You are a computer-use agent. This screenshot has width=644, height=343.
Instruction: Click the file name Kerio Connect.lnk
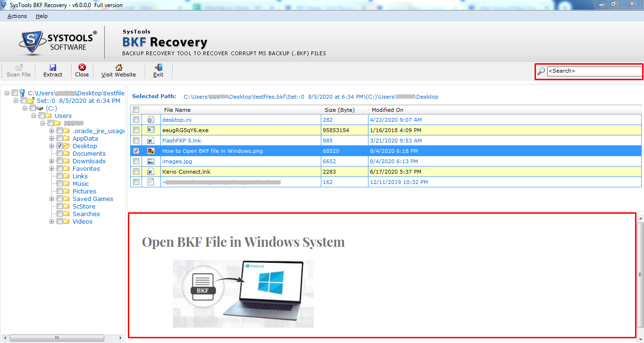(x=186, y=172)
